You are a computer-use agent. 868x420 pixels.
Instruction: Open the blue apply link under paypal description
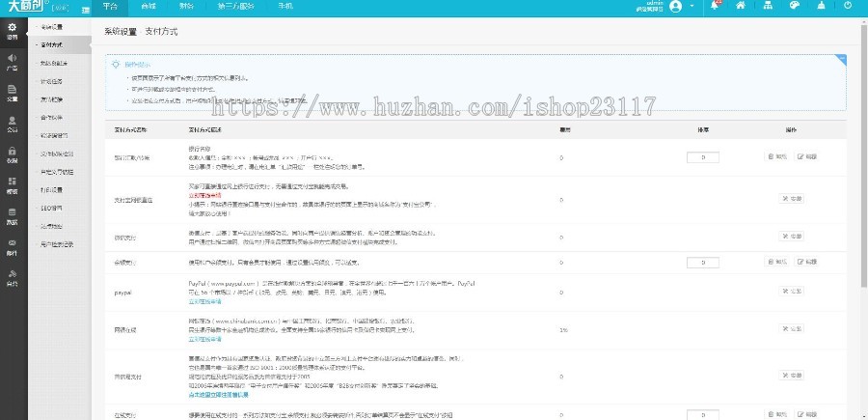tap(204, 302)
